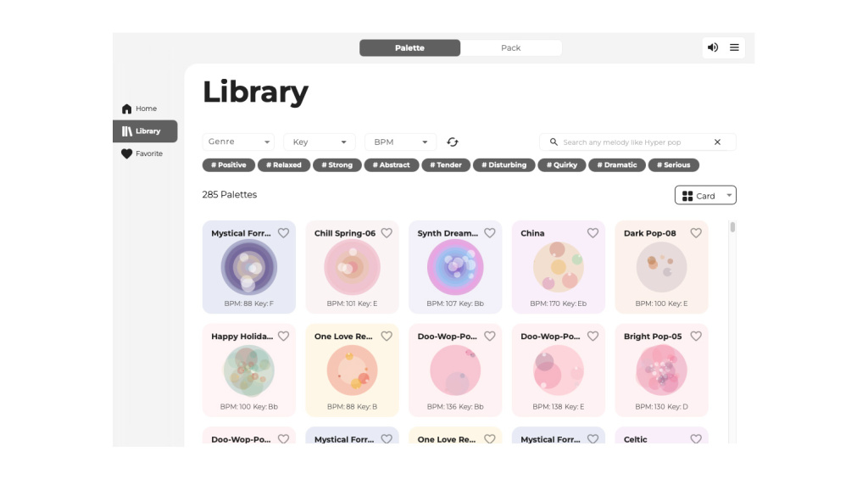The image size is (868, 479).
Task: Select the Library sidebar icon
Action: pyautogui.click(x=127, y=131)
